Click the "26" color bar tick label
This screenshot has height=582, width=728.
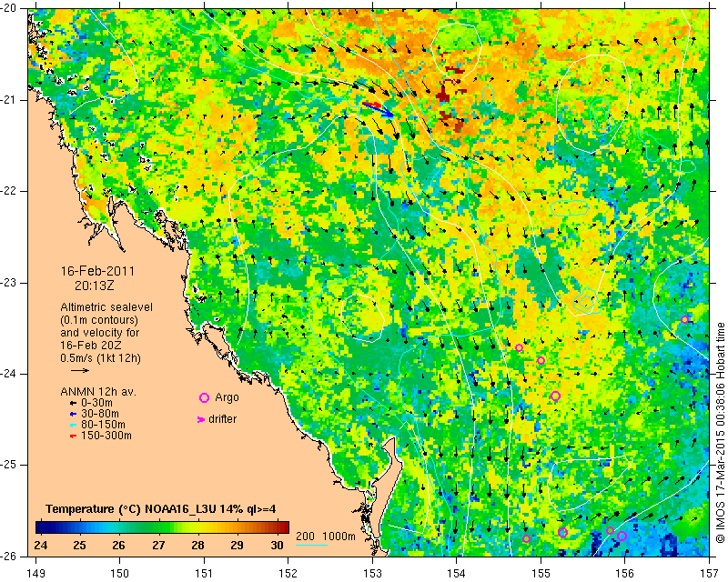pyautogui.click(x=119, y=546)
